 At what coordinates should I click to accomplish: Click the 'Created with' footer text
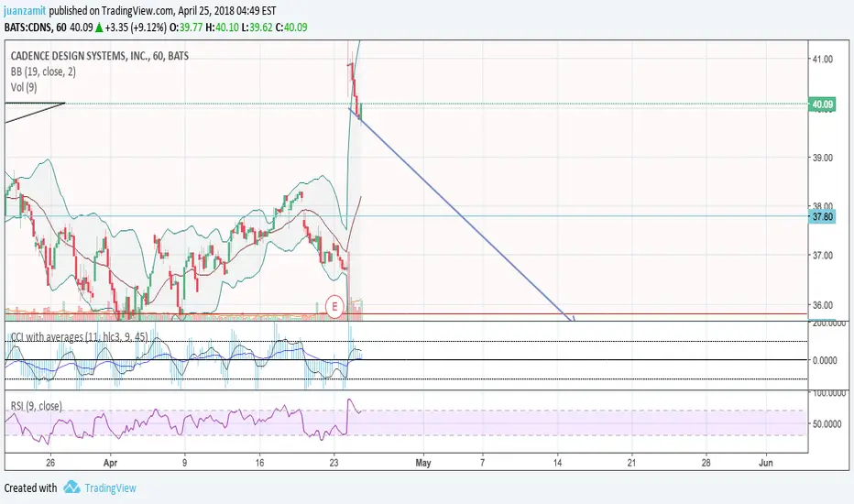tap(30, 488)
